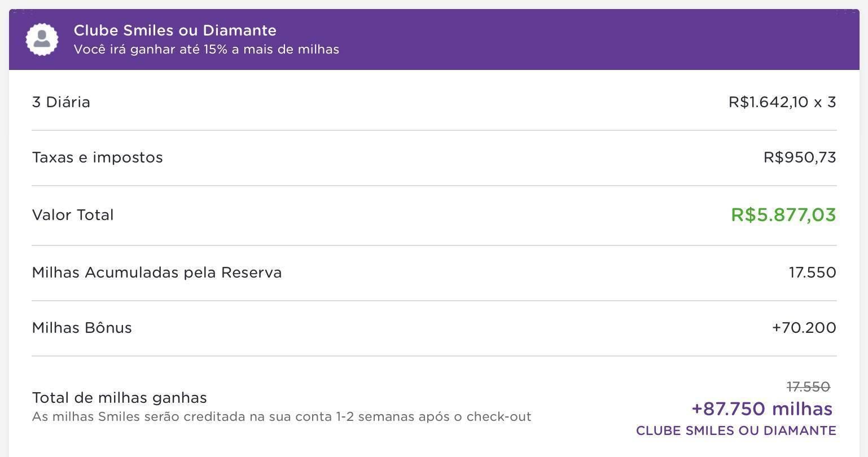Click the member profile badge icon
Viewport: 868px width, 457px height.
click(x=42, y=39)
